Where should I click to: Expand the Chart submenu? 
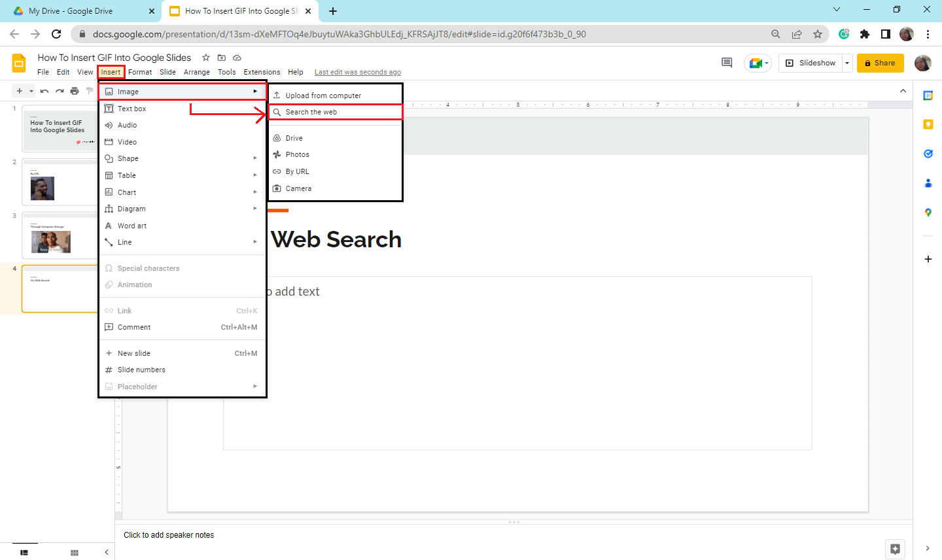tap(183, 192)
